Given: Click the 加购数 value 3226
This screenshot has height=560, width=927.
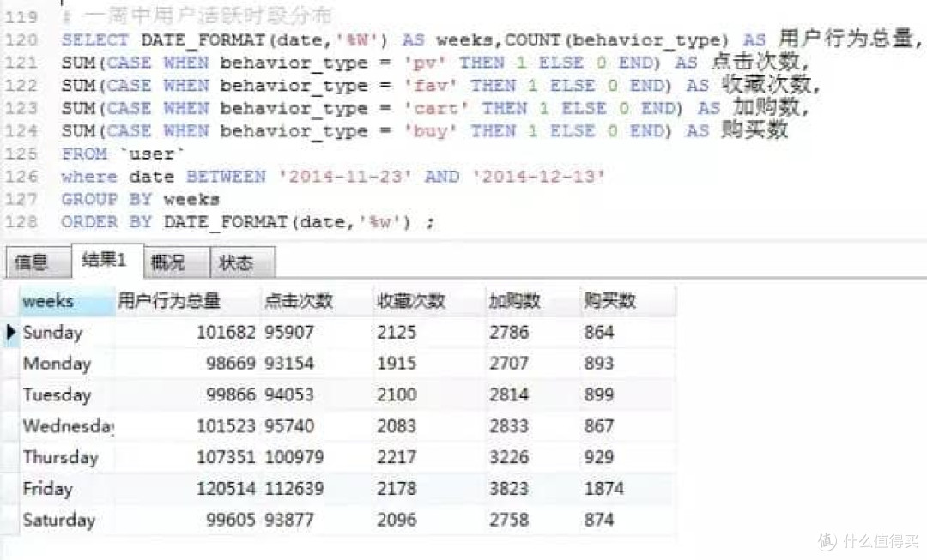Looking at the screenshot, I should click(x=509, y=457).
